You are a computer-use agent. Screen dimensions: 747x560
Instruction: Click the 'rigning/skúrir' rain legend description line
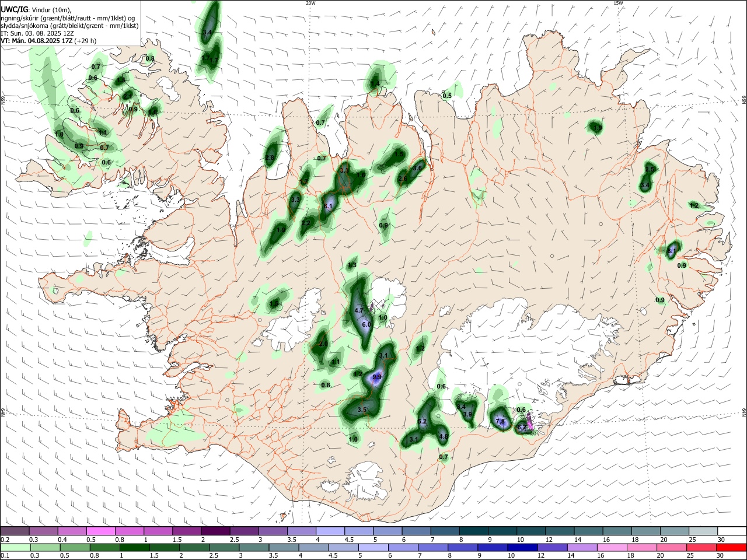click(x=68, y=18)
